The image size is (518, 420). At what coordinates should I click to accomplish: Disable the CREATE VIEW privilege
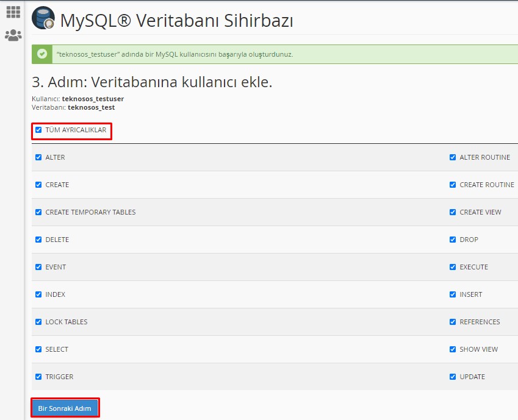point(453,212)
